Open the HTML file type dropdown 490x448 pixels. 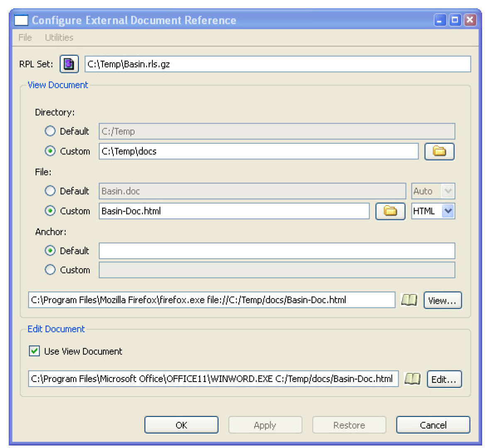point(448,211)
